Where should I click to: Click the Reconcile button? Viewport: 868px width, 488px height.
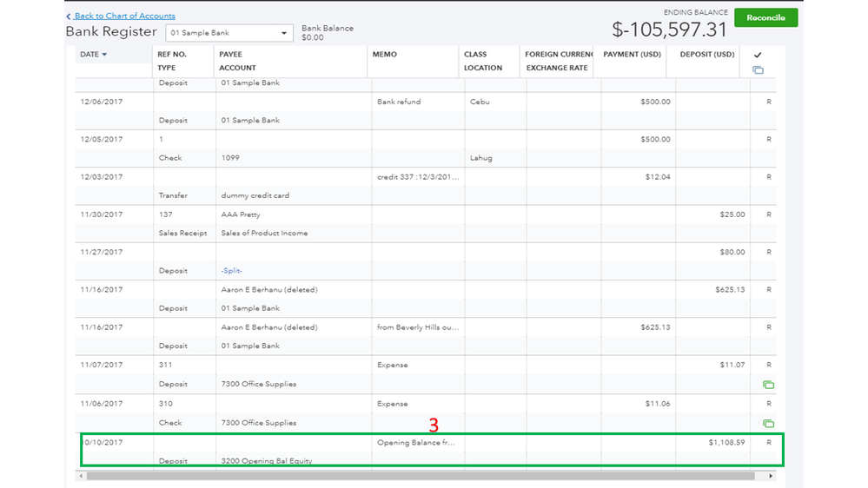pos(765,17)
